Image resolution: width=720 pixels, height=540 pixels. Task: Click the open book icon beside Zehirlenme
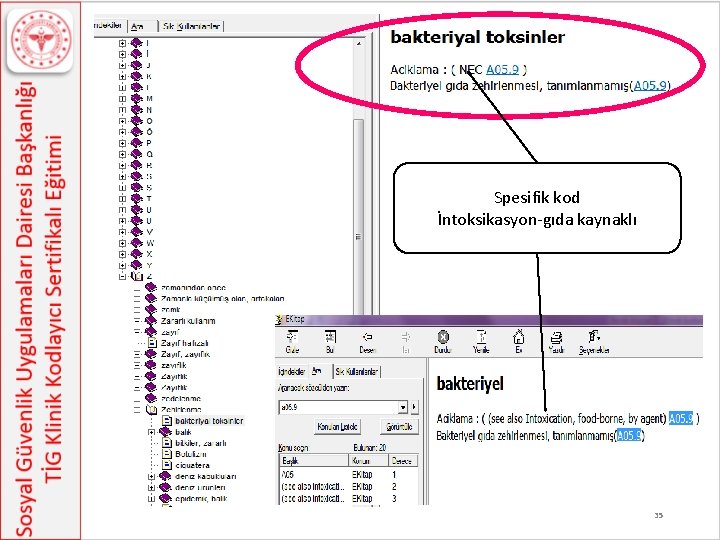pos(151,410)
